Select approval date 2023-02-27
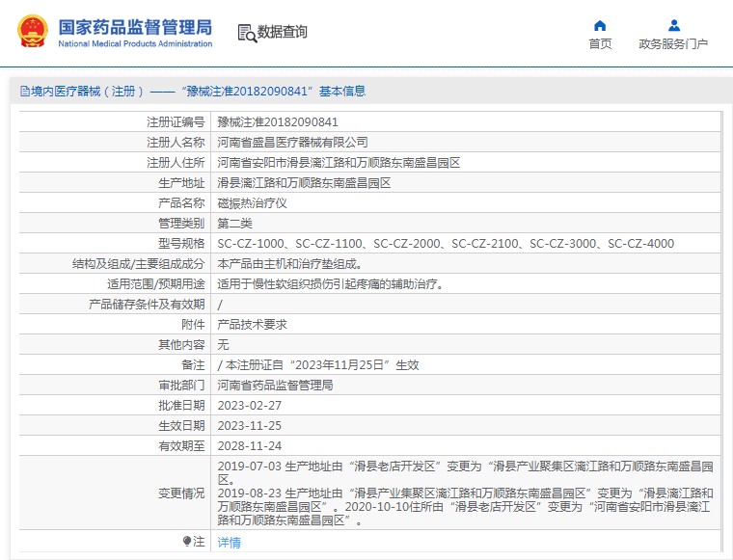 point(250,406)
